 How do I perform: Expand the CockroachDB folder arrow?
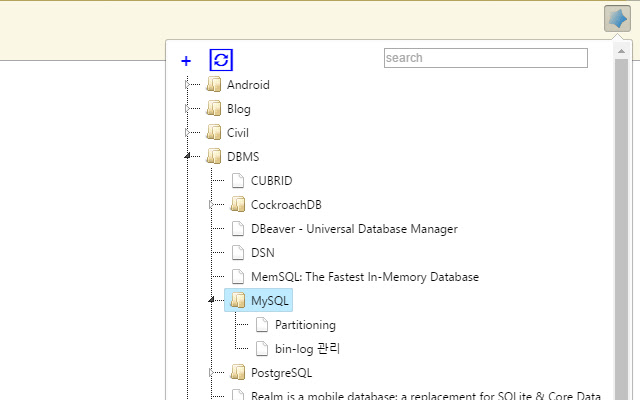pyautogui.click(x=211, y=204)
